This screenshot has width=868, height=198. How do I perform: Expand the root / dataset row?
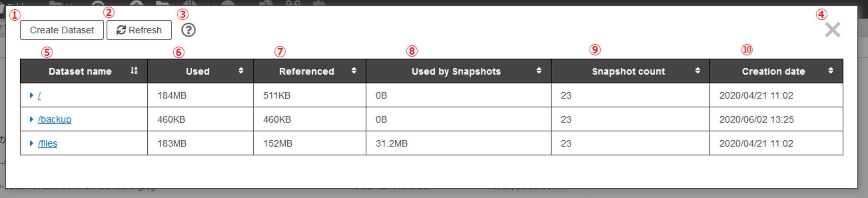31,95
